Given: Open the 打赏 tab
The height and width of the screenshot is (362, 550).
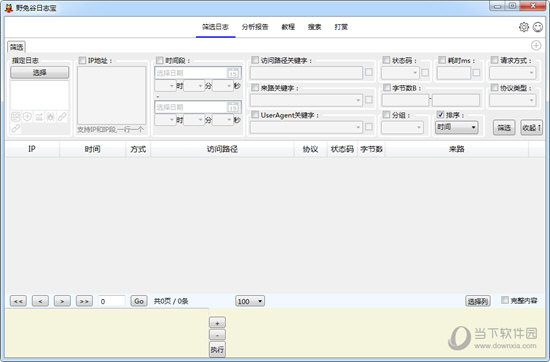Looking at the screenshot, I should (341, 27).
